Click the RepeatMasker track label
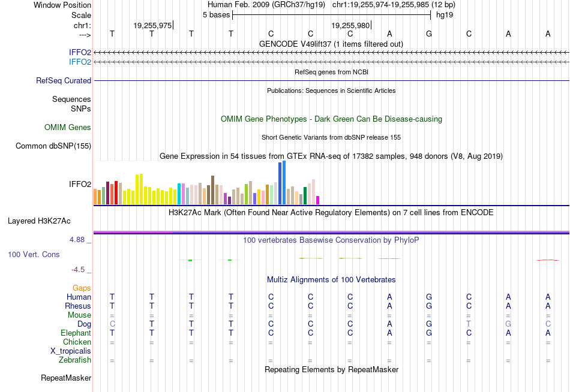The image size is (570, 392). (x=66, y=378)
